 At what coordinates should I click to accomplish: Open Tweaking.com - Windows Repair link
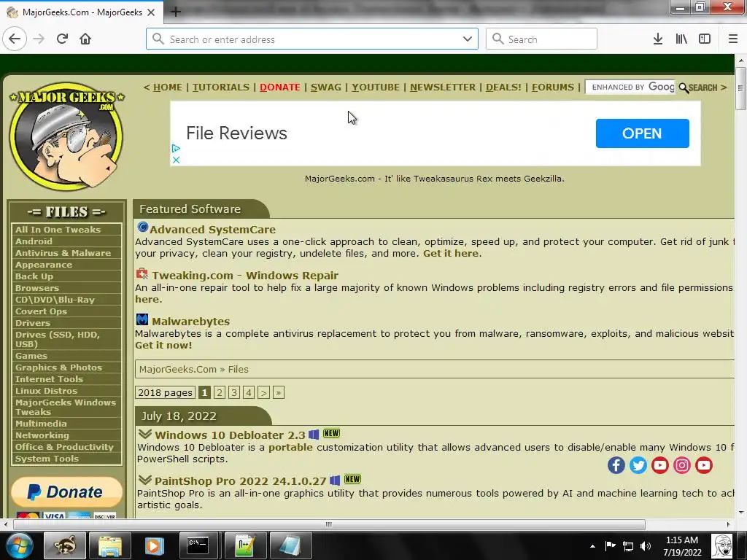245,275
